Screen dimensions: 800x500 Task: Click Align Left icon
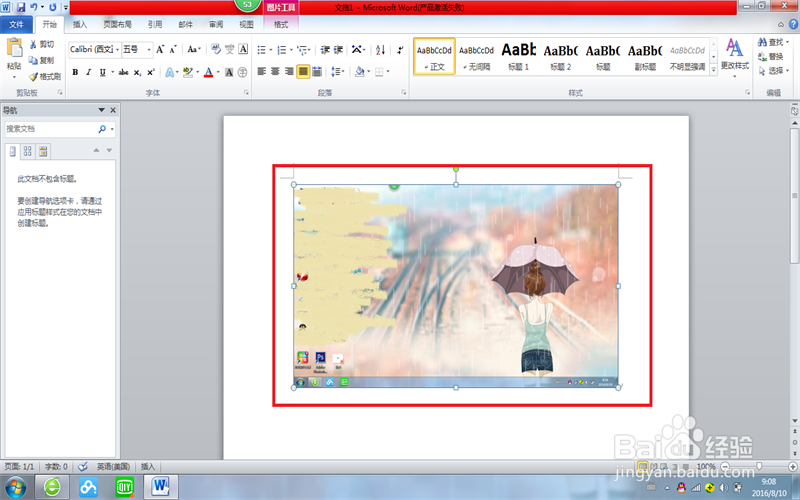(x=262, y=72)
